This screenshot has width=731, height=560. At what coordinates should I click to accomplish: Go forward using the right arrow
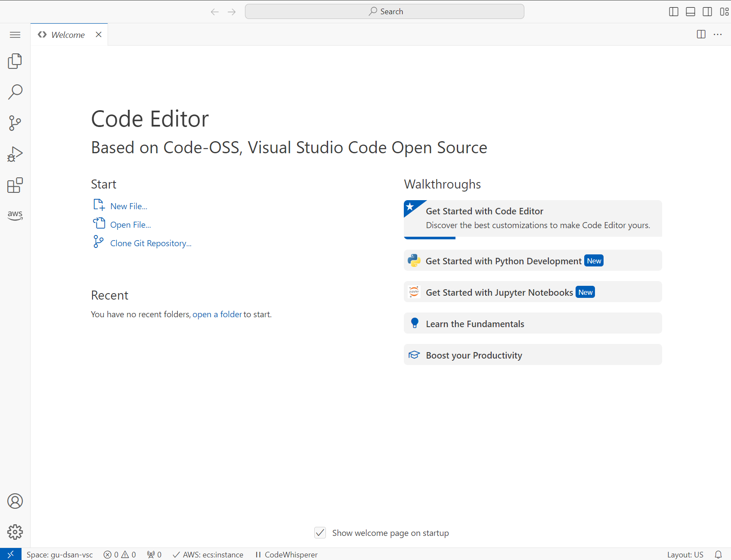pyautogui.click(x=232, y=12)
